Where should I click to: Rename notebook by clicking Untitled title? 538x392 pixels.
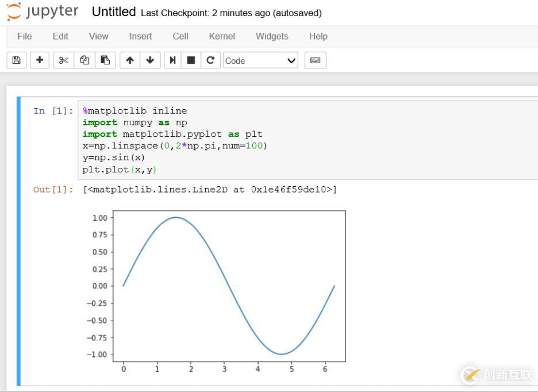[114, 12]
